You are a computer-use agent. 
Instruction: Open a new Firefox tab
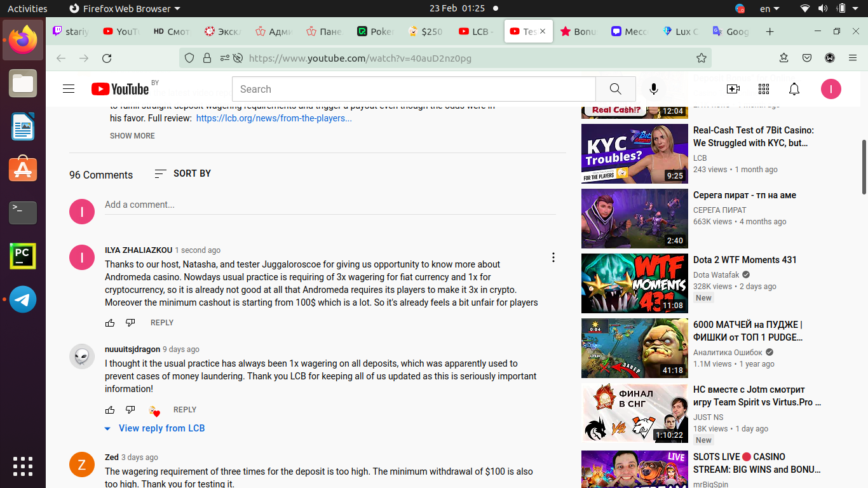(x=770, y=32)
